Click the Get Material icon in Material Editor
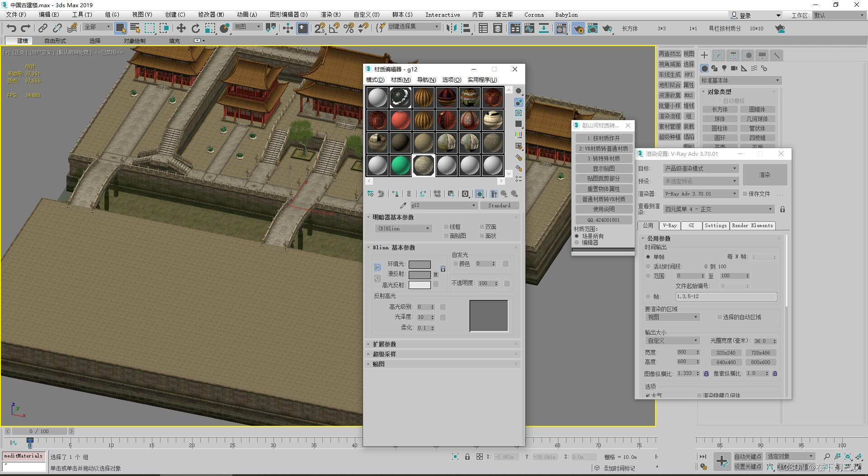Screen dimensions: 868x476 (x=371, y=194)
